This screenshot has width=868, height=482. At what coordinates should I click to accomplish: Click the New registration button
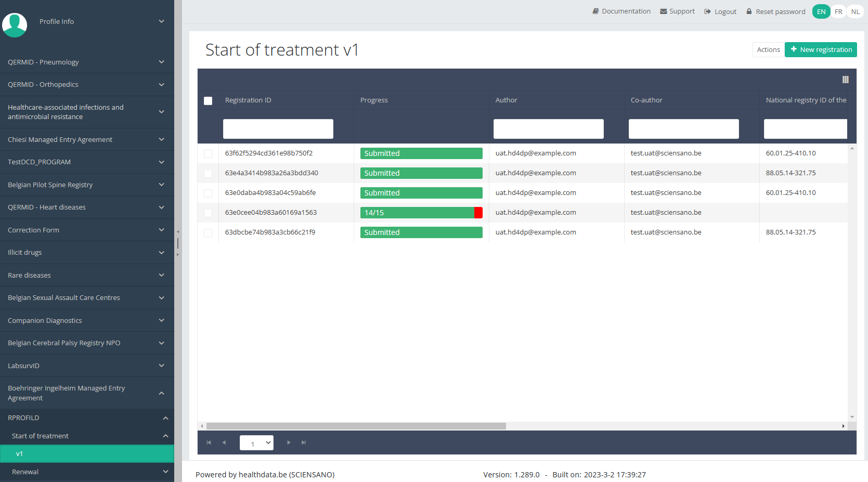point(821,50)
